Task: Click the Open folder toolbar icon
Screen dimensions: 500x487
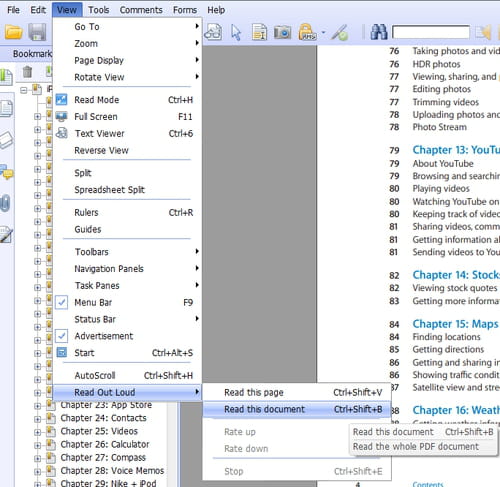Action: click(x=13, y=33)
